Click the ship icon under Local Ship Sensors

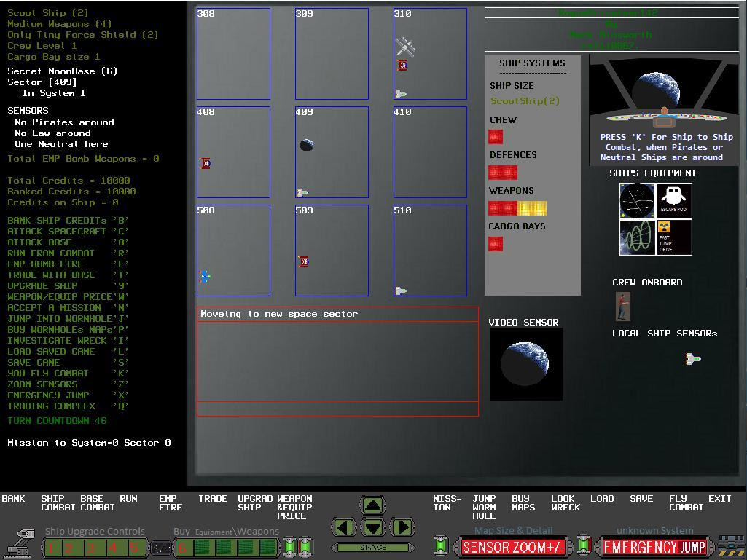tap(692, 358)
